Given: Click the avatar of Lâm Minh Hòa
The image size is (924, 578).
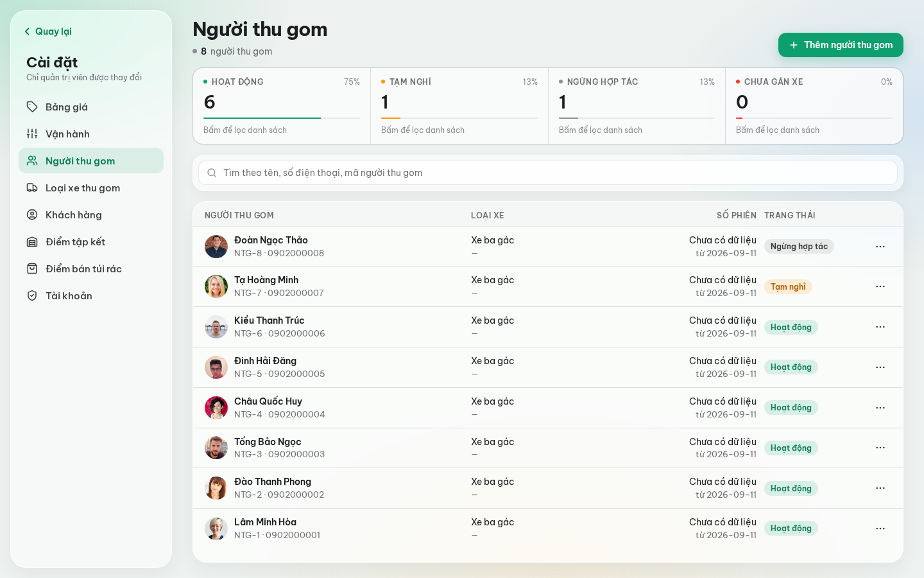Looking at the screenshot, I should pos(216,529).
